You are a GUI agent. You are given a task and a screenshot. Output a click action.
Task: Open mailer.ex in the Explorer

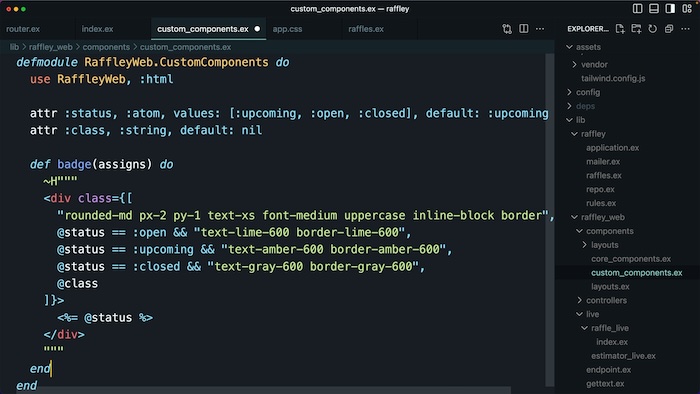[x=603, y=162]
